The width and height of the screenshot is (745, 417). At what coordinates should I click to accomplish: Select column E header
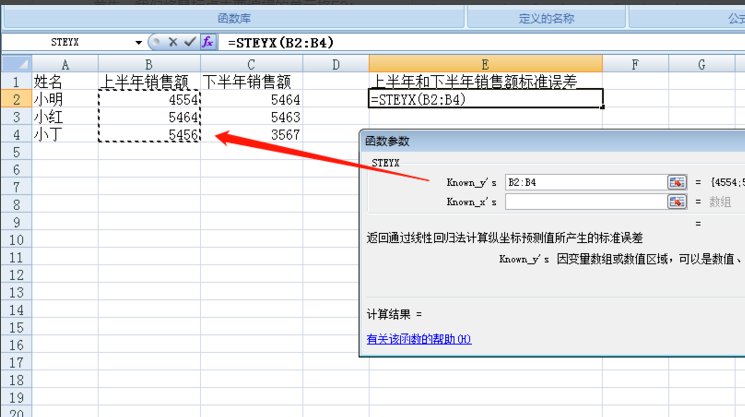[485, 65]
